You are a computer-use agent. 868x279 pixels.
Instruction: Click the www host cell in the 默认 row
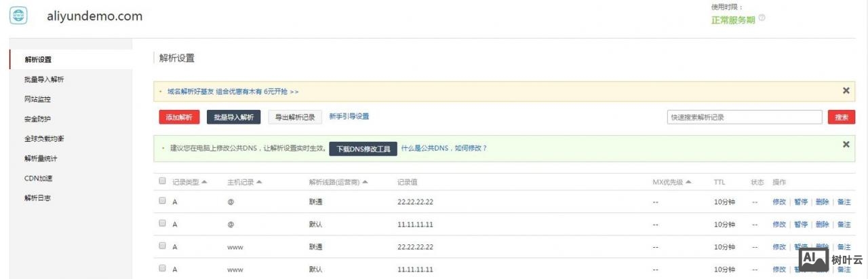(235, 269)
